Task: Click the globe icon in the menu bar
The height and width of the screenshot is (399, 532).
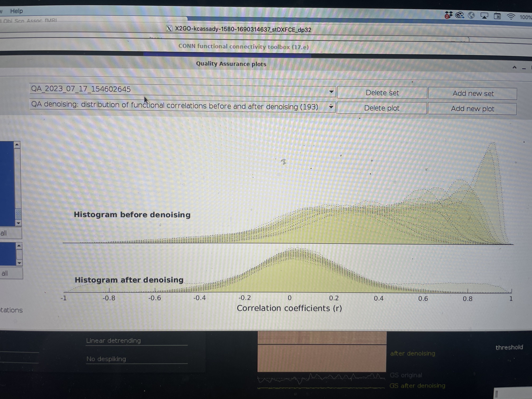Action: [471, 16]
